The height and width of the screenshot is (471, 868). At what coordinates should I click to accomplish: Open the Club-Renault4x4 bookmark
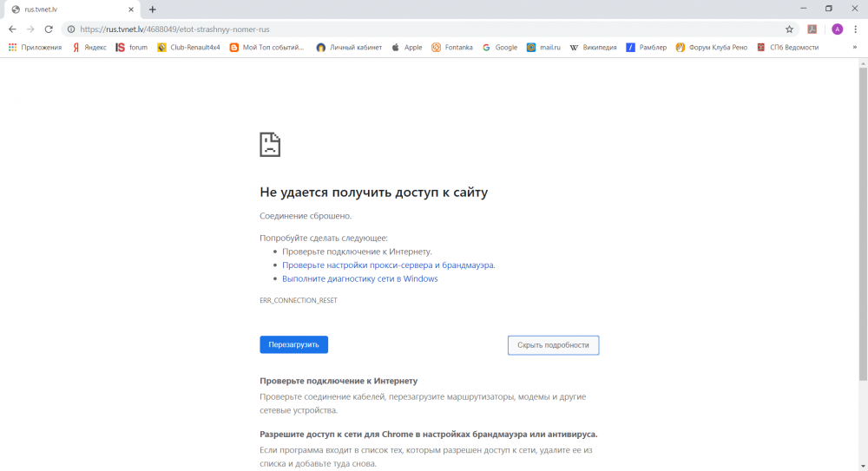point(188,48)
